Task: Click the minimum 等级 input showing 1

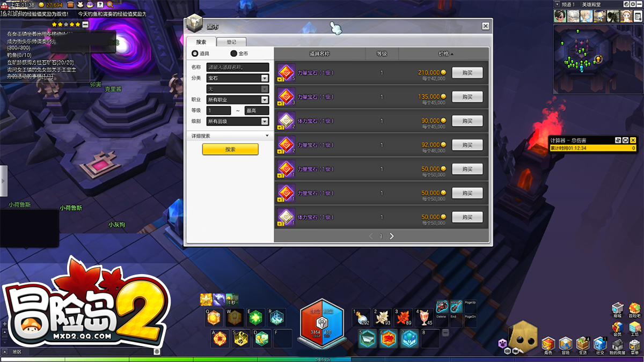Action: pyautogui.click(x=219, y=110)
